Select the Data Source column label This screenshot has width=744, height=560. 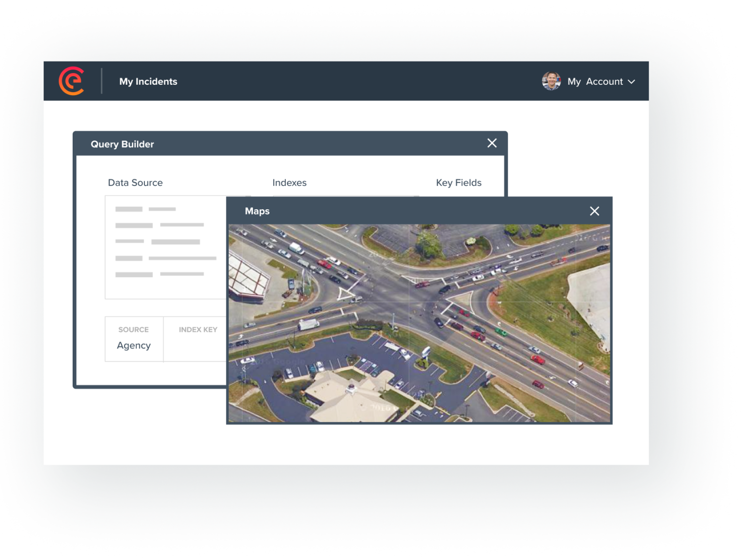(135, 183)
